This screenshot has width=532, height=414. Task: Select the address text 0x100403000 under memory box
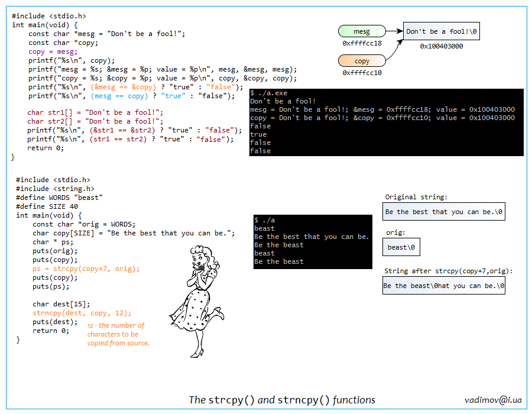tap(441, 46)
